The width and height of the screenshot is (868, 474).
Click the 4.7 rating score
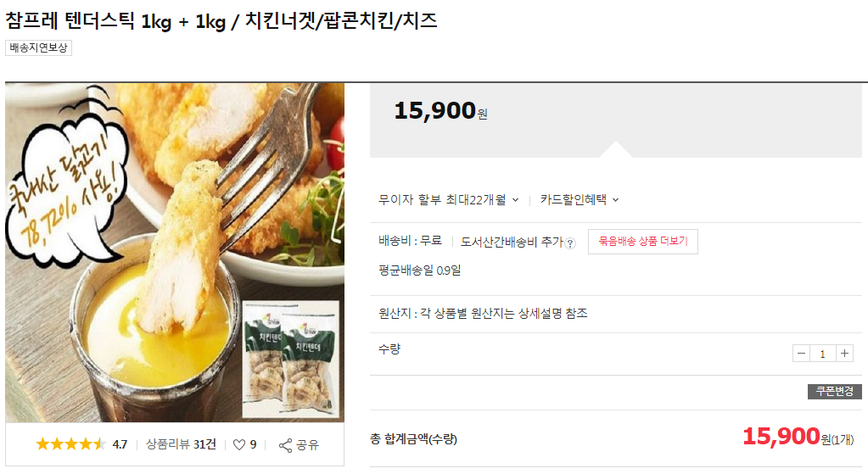coord(120,444)
